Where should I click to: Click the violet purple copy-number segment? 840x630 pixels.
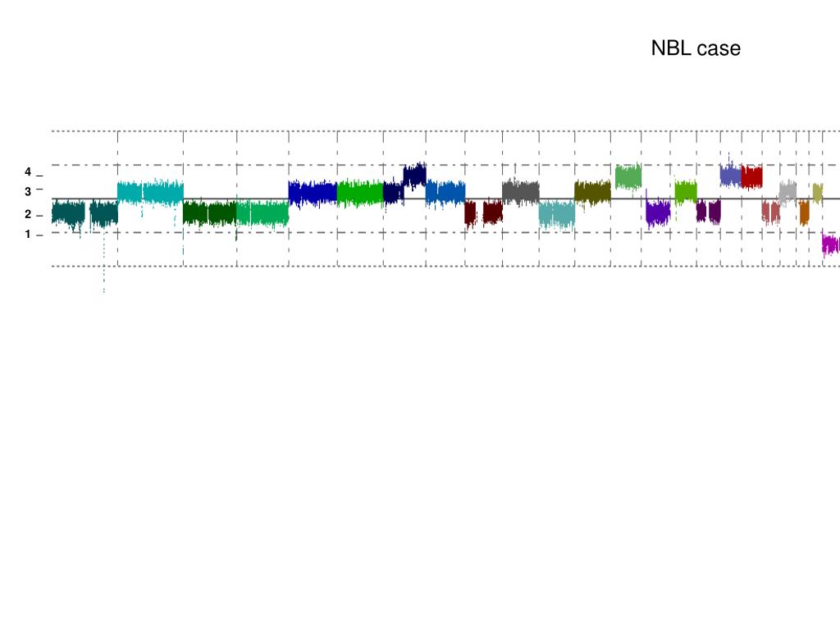658,212
